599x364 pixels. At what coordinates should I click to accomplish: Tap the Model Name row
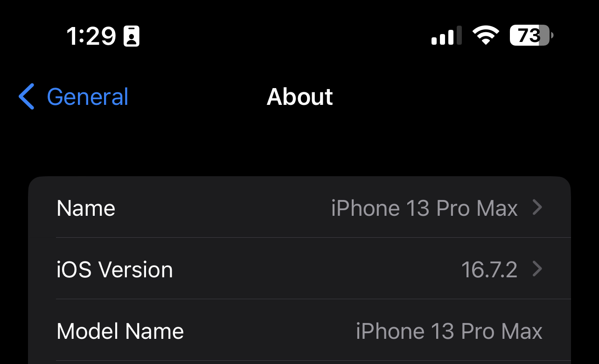(x=299, y=331)
